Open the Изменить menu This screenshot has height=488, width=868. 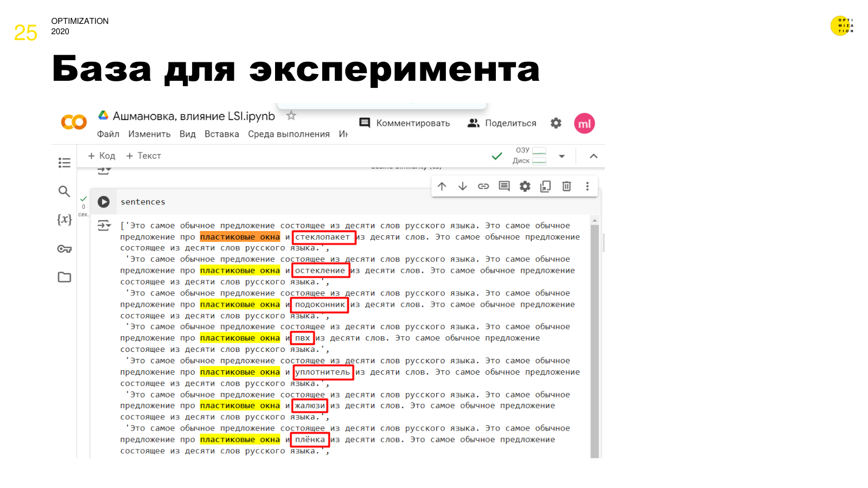(149, 134)
